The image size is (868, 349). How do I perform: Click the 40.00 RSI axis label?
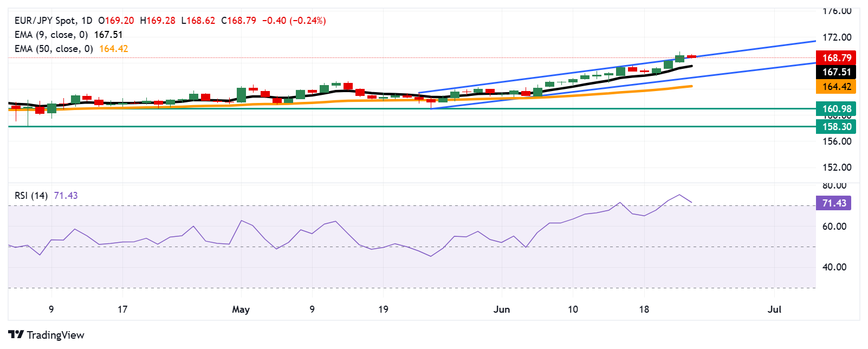click(x=834, y=267)
